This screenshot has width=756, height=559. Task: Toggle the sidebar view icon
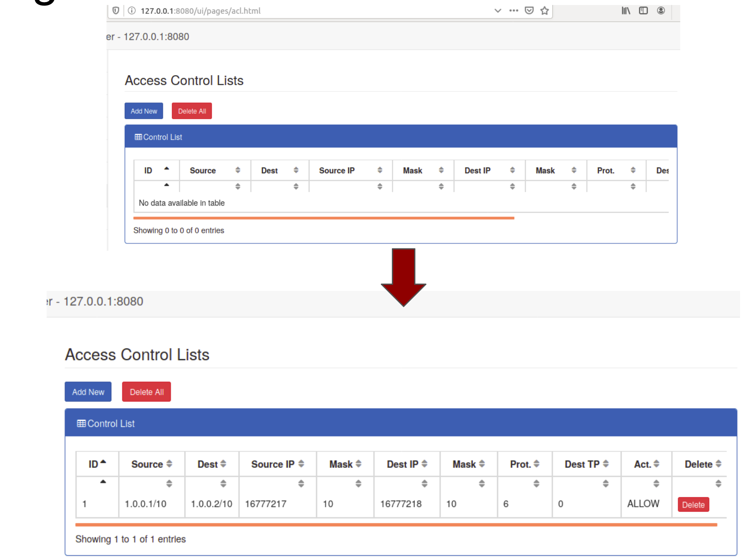click(643, 10)
